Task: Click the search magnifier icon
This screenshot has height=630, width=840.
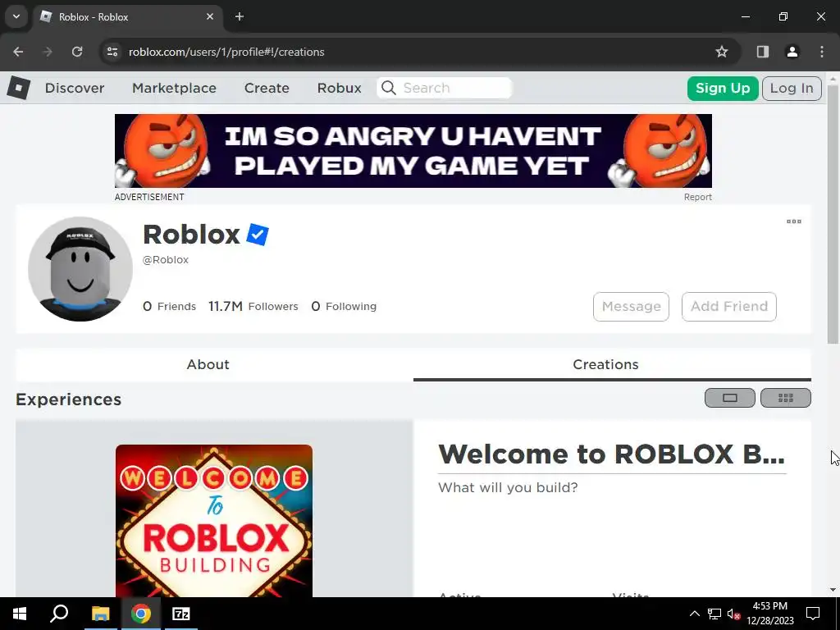Action: click(x=389, y=88)
